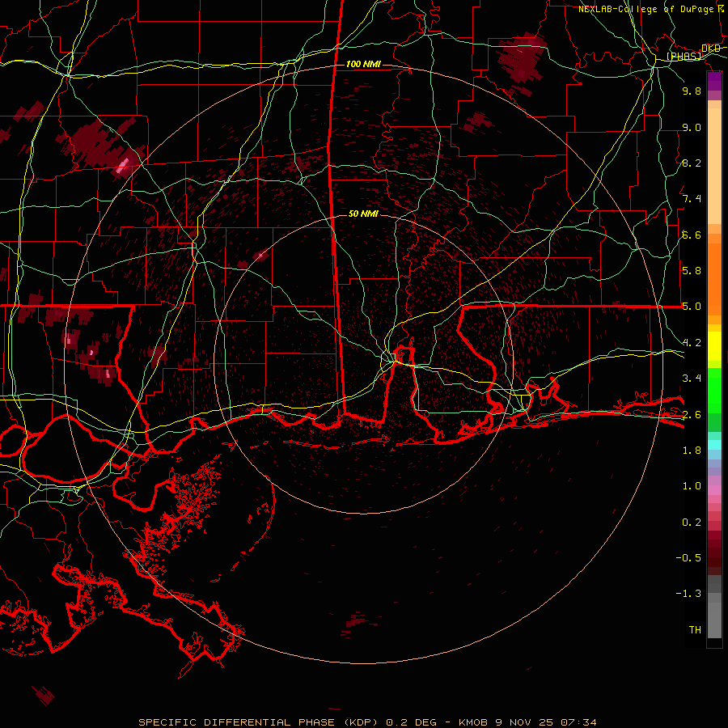The image size is (728, 728).
Task: Select the -1.3 legend value
Action: [x=688, y=594]
